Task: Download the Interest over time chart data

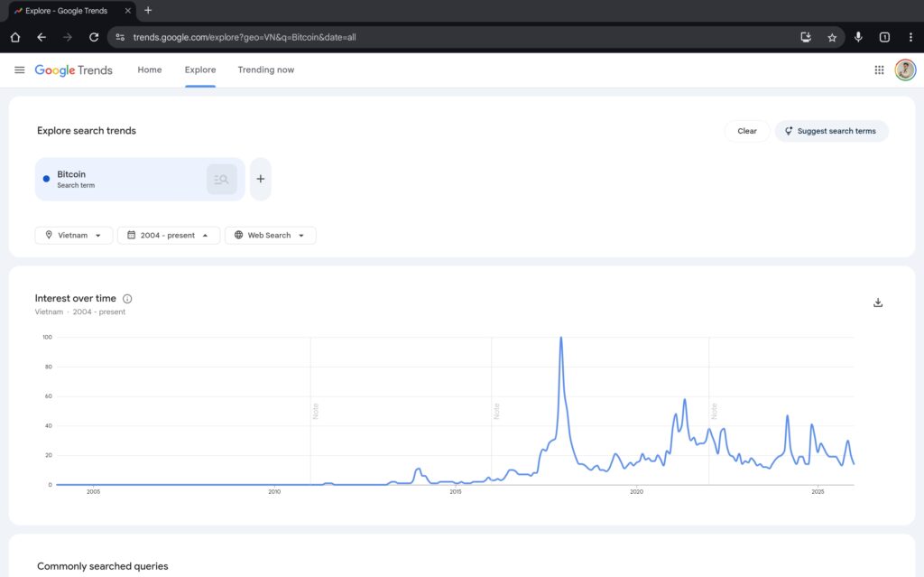Action: tap(878, 302)
